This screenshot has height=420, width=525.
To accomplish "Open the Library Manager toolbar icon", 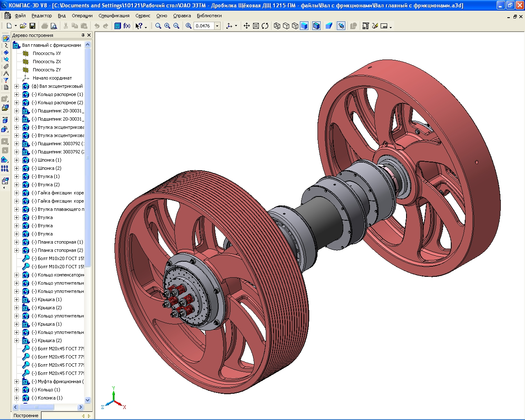I will 117,26.
